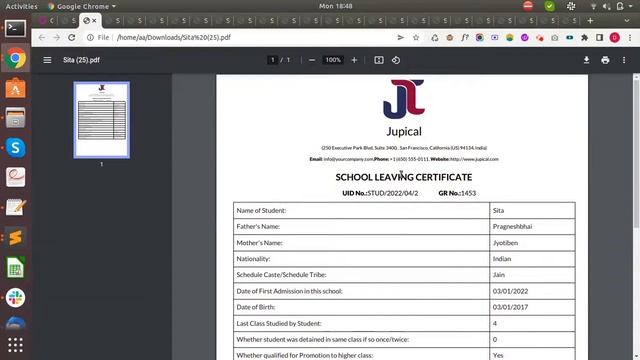The width and height of the screenshot is (640, 360).
Task: Click the 100% zoom level field
Action: (333, 60)
